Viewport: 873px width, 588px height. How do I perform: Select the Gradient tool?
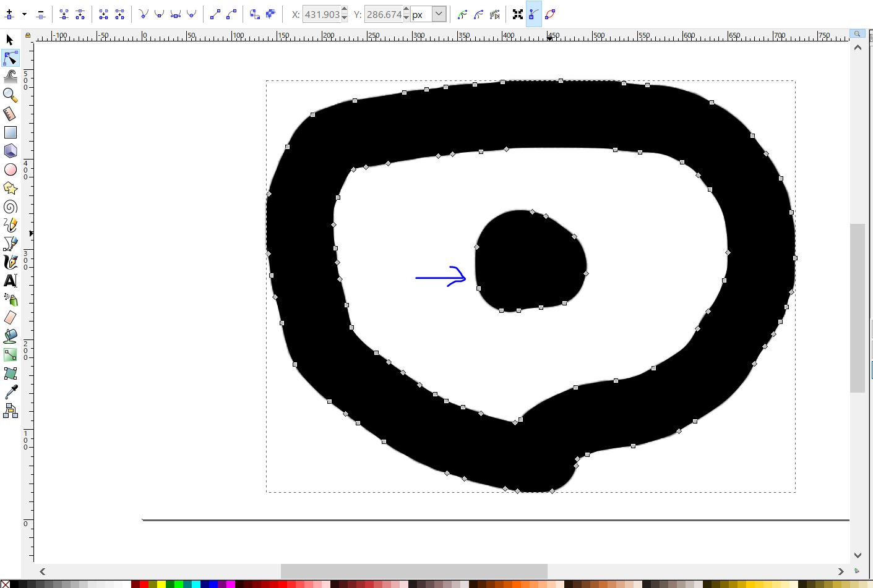[10, 355]
